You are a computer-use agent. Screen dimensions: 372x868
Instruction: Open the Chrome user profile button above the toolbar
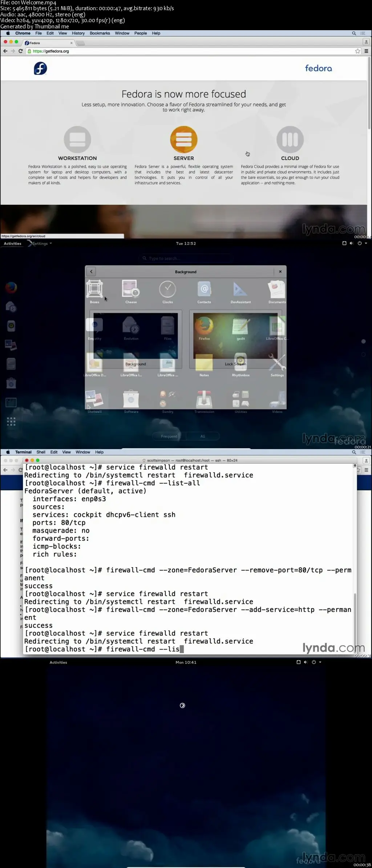click(x=366, y=42)
